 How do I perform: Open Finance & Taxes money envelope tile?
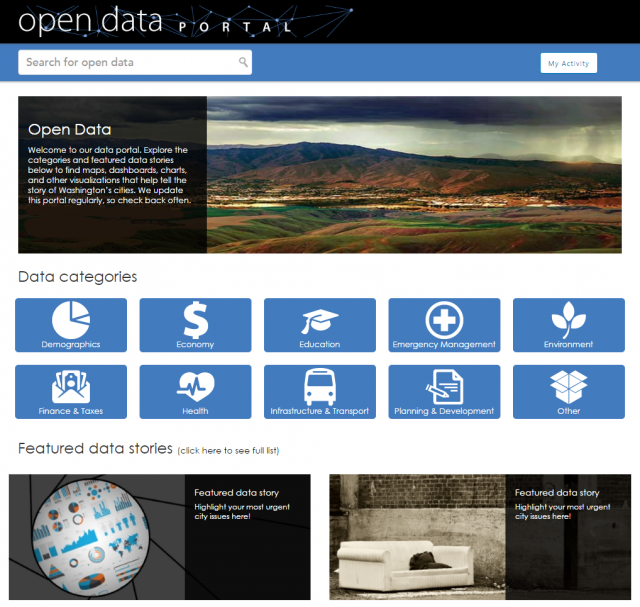(71, 392)
